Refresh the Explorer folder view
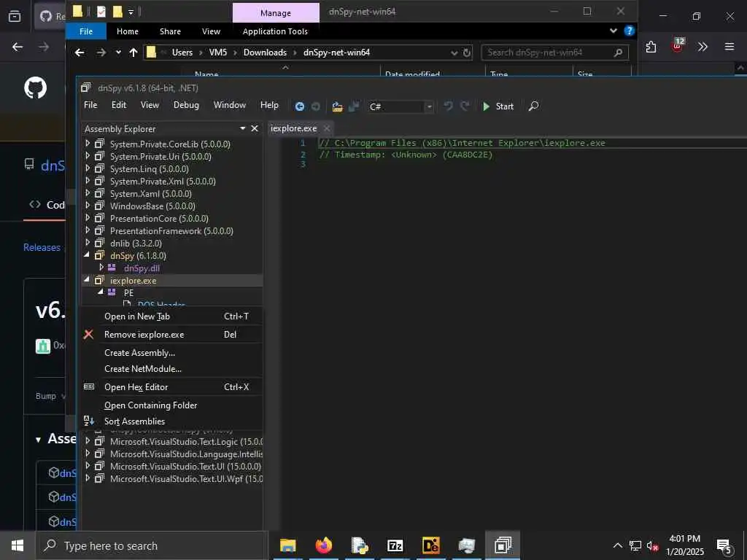The width and height of the screenshot is (747, 560). tap(468, 52)
